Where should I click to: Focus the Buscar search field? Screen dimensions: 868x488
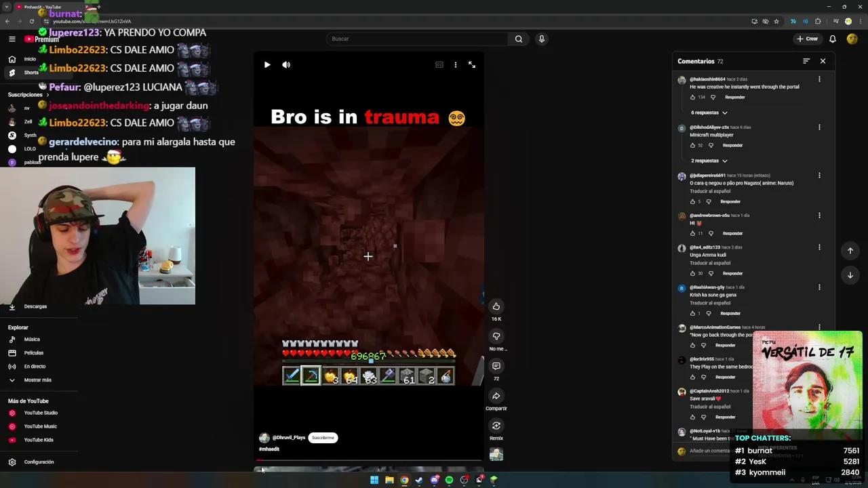(x=416, y=39)
